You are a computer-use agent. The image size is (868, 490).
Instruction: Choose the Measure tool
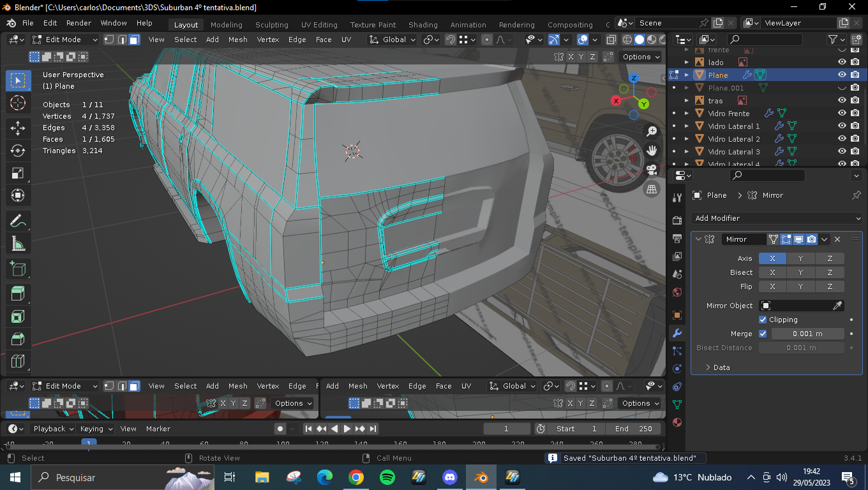coord(18,244)
